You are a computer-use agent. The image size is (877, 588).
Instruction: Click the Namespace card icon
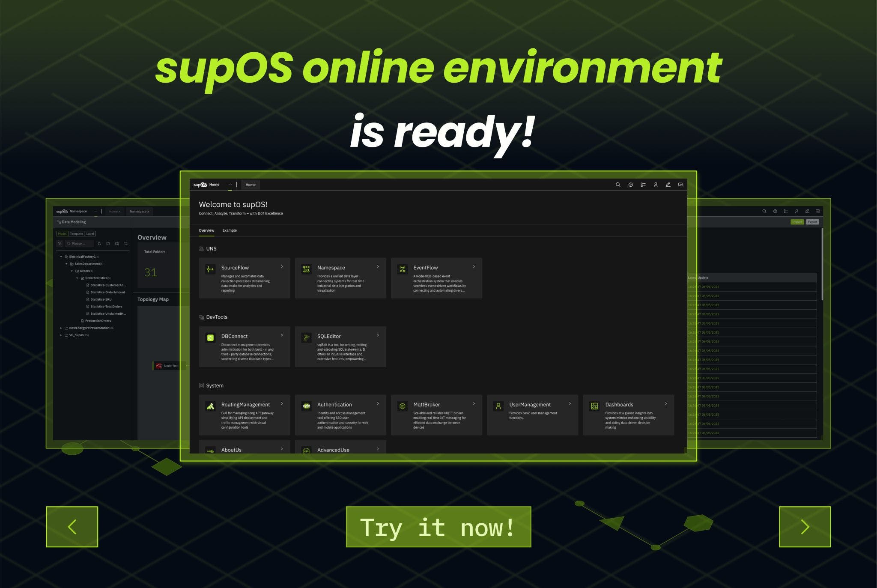point(306,269)
